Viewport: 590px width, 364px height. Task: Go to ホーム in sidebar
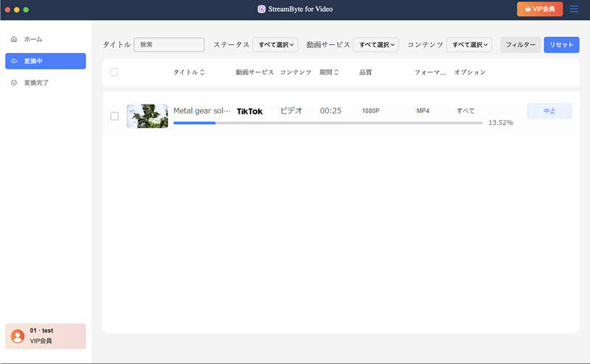46,39
